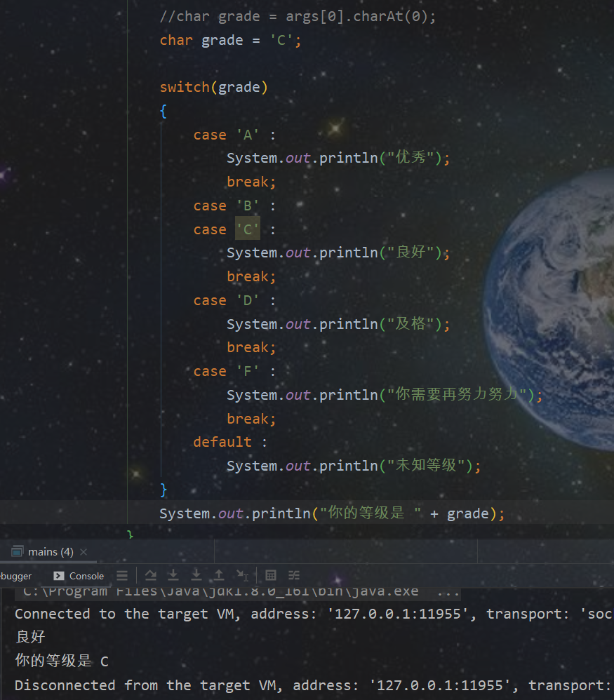
Task: Click the default label
Action: [x=230, y=443]
